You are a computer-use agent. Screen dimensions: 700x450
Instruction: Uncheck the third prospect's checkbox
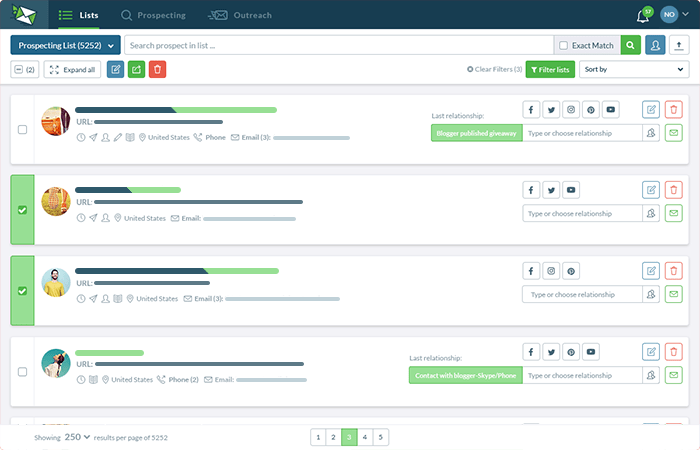click(x=22, y=291)
